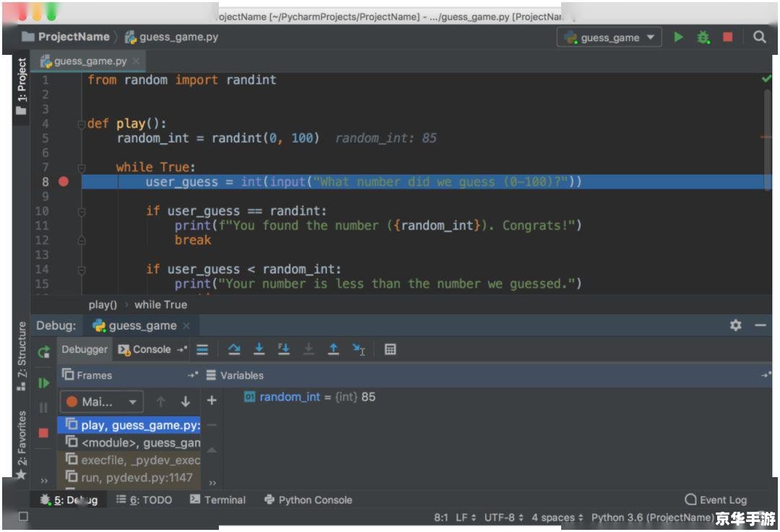The width and height of the screenshot is (780, 532).
Task: Select the play, guess_game.py frame
Action: [x=129, y=425]
